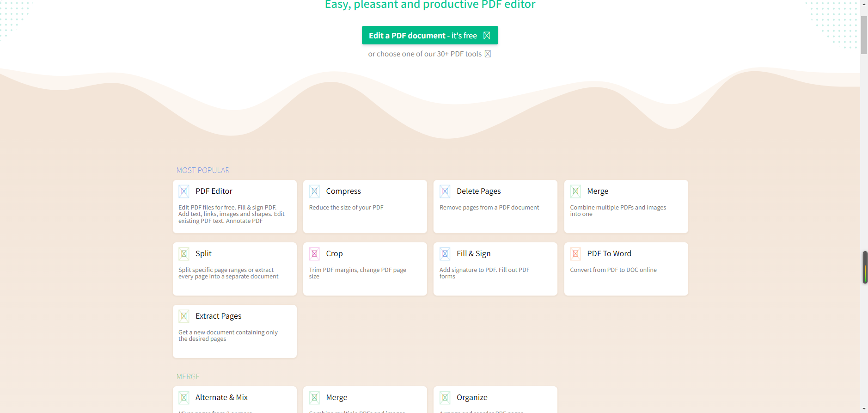Screen dimensions: 868x413
Task: Click the scrollbar down arrow
Action: 864,409
